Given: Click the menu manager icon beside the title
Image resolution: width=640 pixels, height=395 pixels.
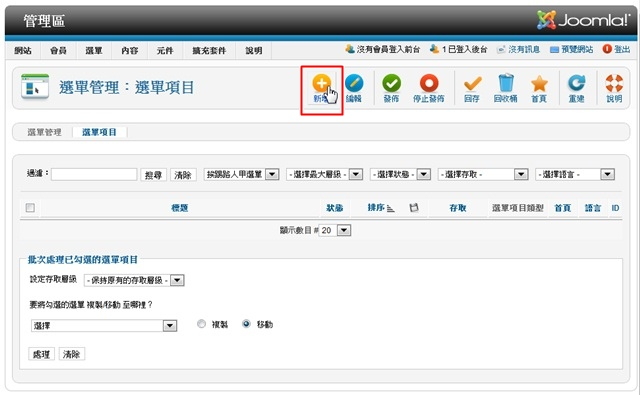Looking at the screenshot, I should tap(35, 86).
